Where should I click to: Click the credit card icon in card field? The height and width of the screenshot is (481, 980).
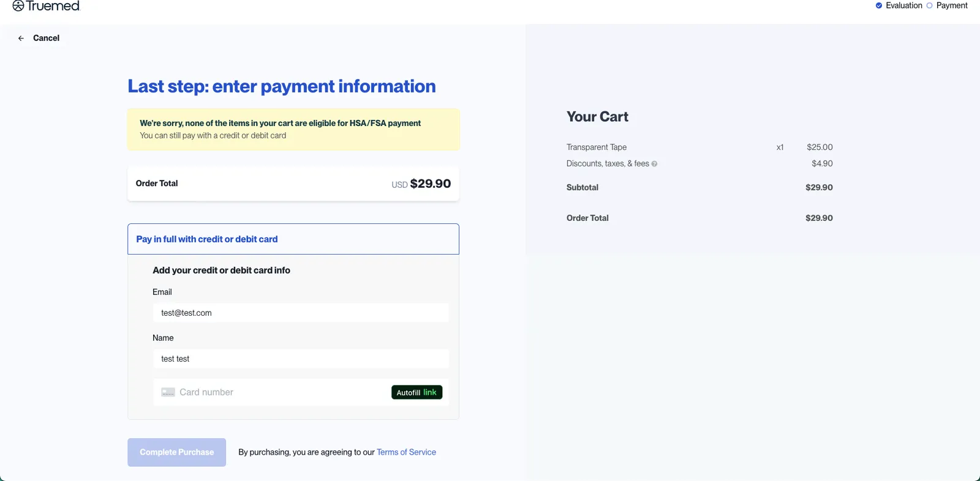168,392
